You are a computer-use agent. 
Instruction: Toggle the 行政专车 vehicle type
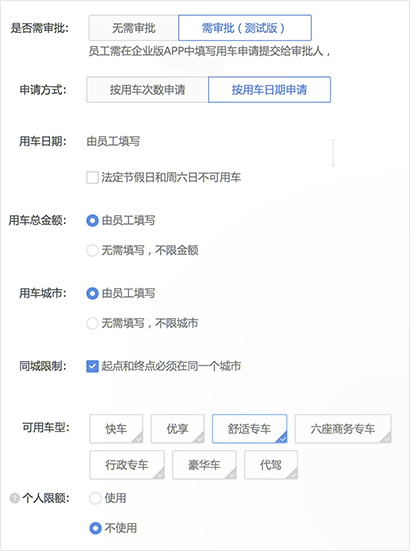(127, 465)
